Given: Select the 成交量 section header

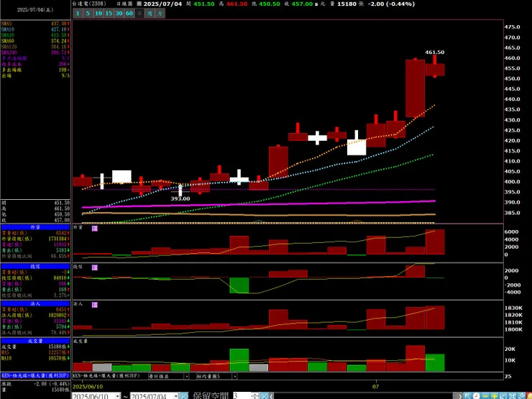Looking at the screenshot, I should coord(35,341).
